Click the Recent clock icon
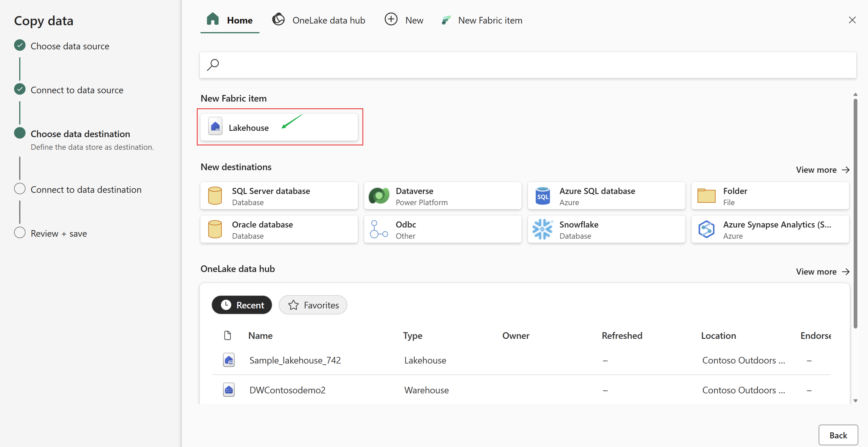868x447 pixels. coord(226,305)
